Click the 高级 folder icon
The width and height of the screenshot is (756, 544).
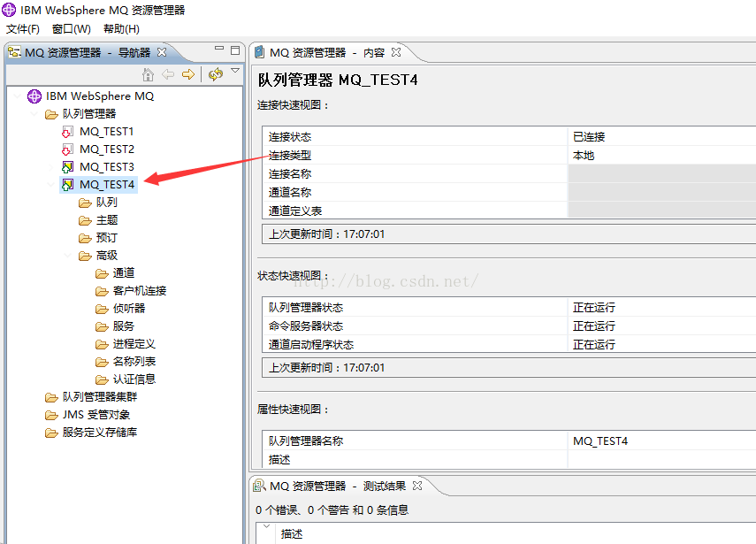(x=85, y=257)
